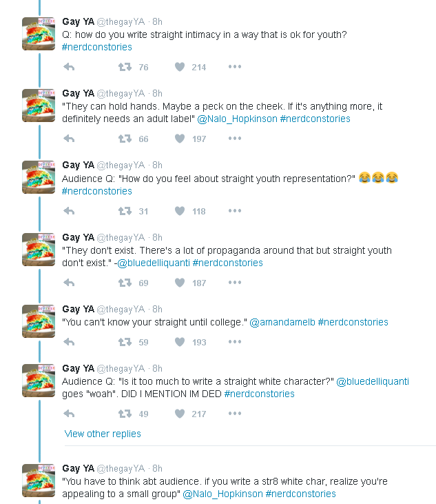The width and height of the screenshot is (436, 504).
Task: Click the Gay YA avatar on the last tweet
Action: pos(39,481)
